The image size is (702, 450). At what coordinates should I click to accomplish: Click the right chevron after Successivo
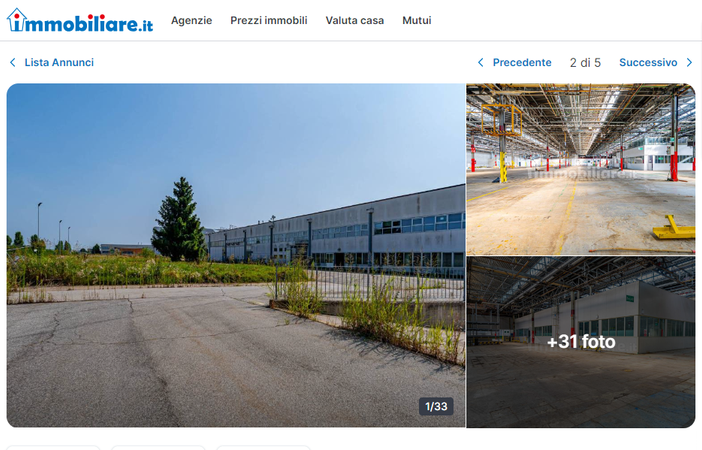coord(689,63)
